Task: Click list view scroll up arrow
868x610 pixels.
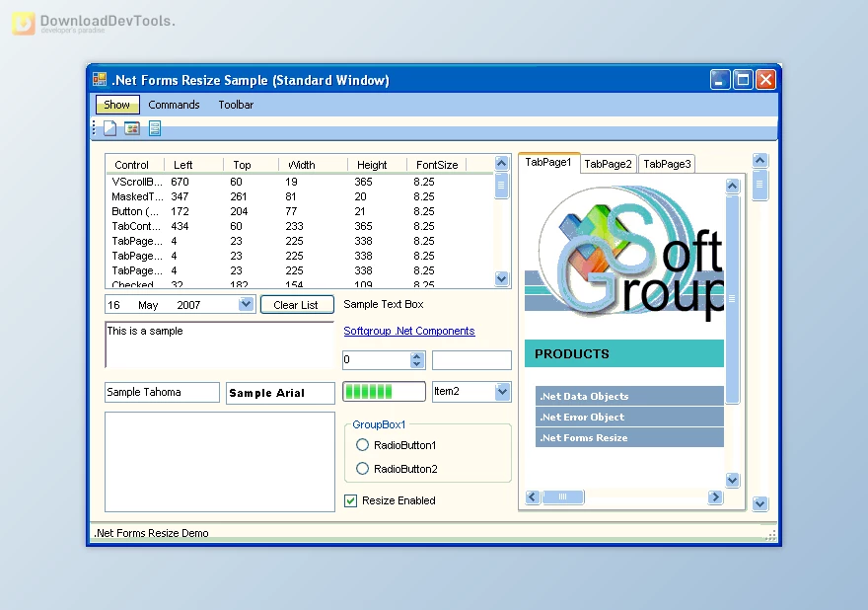Action: tap(501, 163)
